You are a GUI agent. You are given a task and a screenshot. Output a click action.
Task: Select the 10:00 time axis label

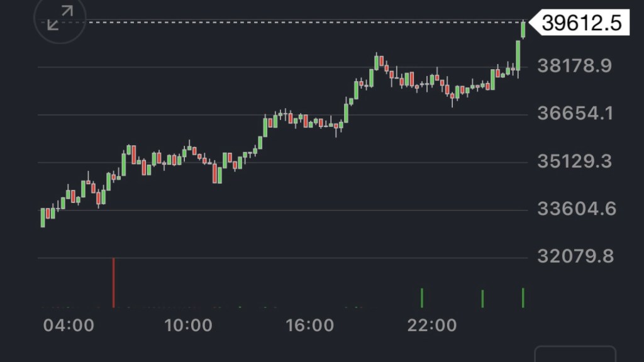point(188,325)
